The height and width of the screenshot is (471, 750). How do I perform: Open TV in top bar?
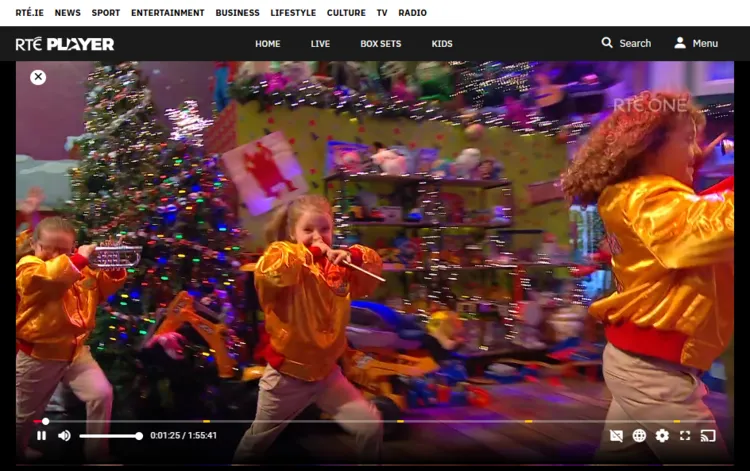click(x=382, y=13)
